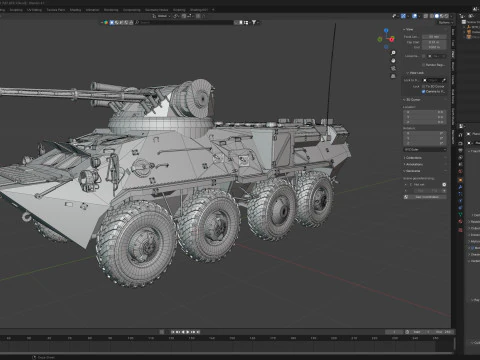
Task: Switch to the Rendering workspace tab
Action: pyautogui.click(x=111, y=10)
